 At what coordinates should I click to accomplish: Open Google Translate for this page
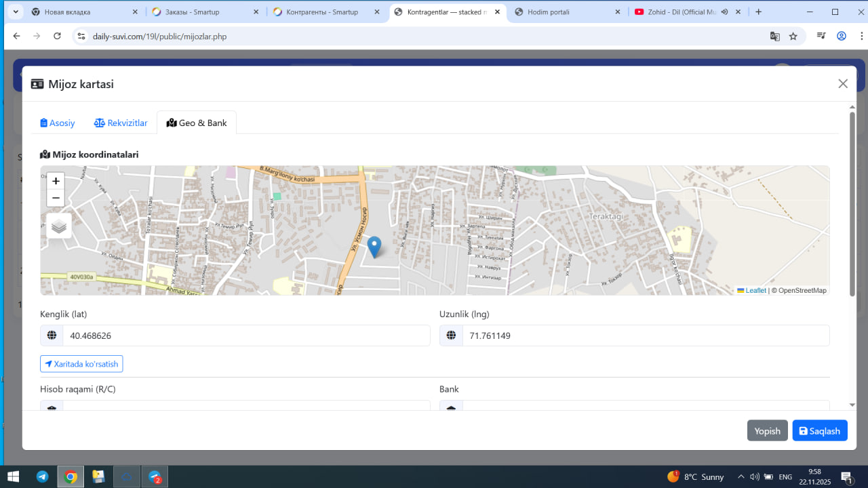point(774,36)
